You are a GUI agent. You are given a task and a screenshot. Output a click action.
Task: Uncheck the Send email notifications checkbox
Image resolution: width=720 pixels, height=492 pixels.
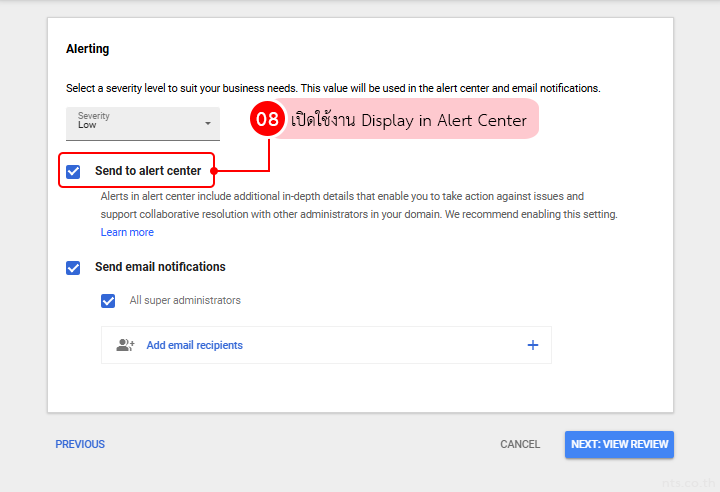pos(73,268)
